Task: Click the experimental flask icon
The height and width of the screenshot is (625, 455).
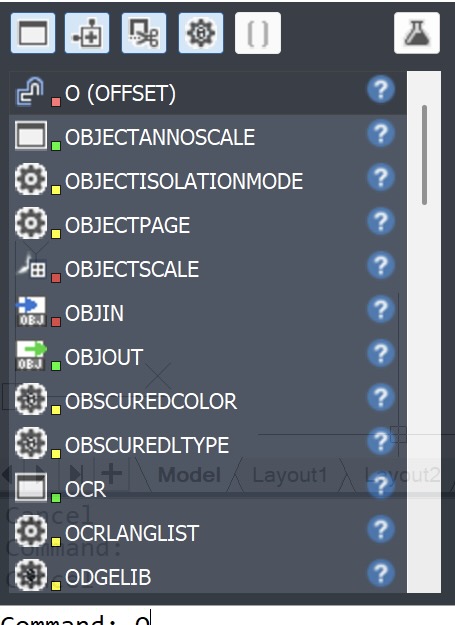Action: pos(417,33)
